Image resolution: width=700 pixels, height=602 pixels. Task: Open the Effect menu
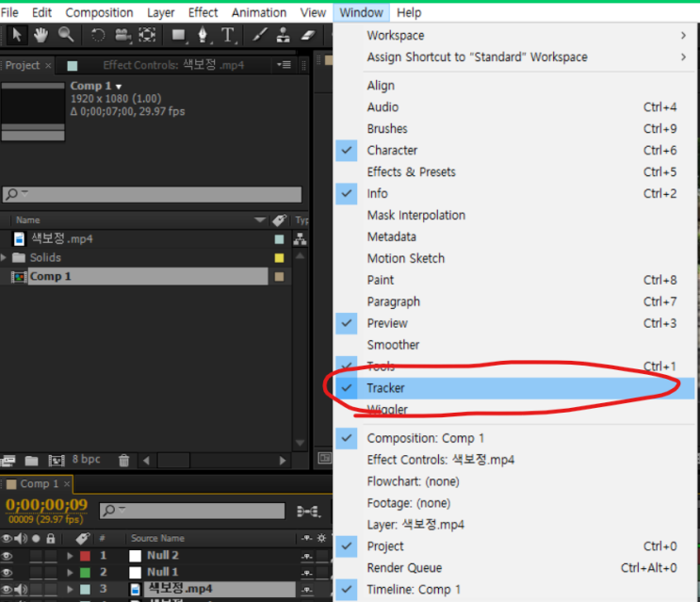pyautogui.click(x=203, y=12)
